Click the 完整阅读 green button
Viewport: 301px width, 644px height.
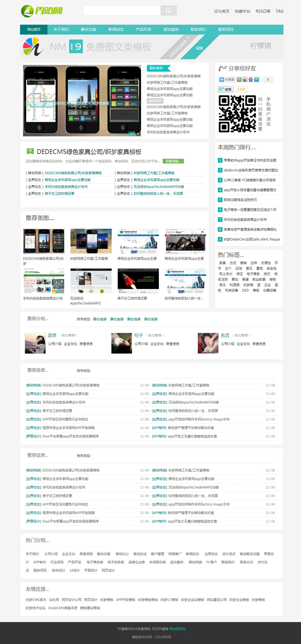(173, 161)
